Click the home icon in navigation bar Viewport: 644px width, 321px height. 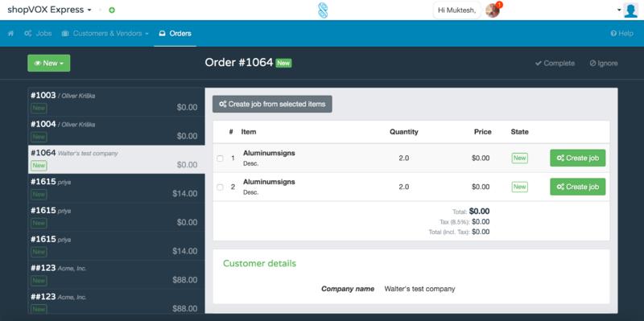click(10, 34)
